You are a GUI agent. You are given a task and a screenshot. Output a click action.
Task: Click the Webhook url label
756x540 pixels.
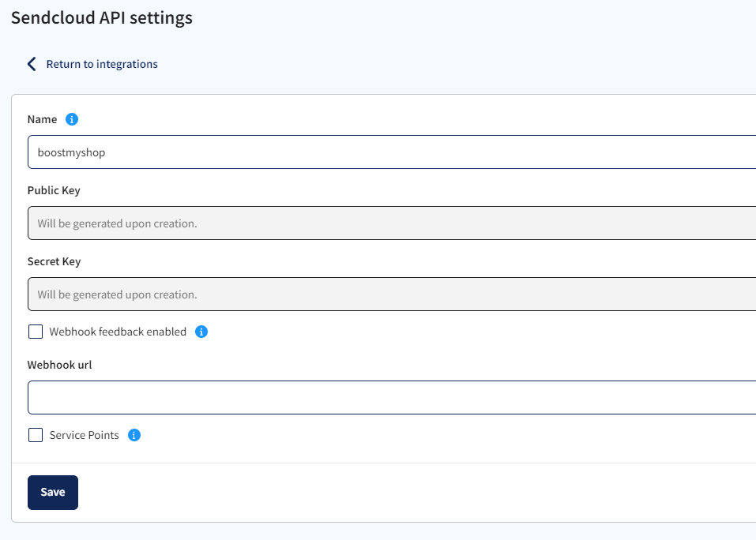tap(60, 365)
